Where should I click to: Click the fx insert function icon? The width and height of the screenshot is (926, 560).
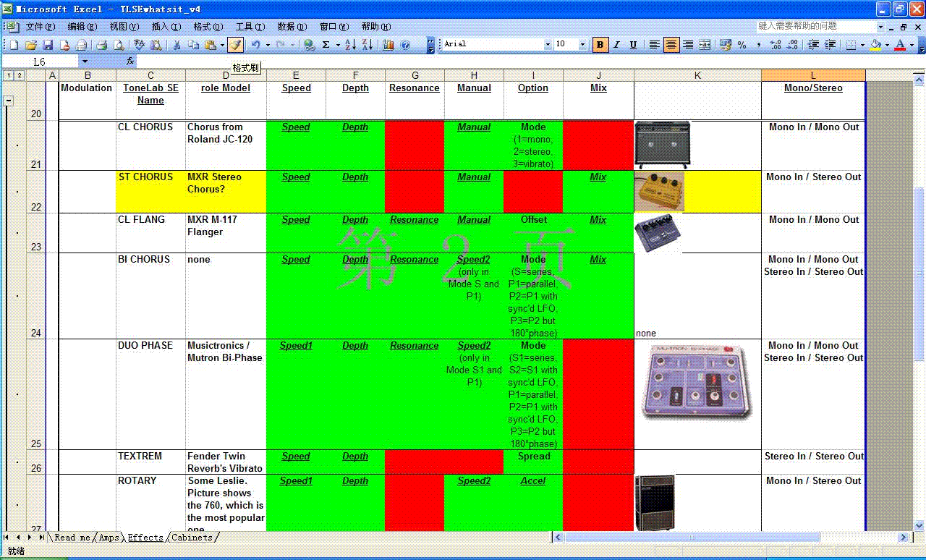click(x=130, y=61)
